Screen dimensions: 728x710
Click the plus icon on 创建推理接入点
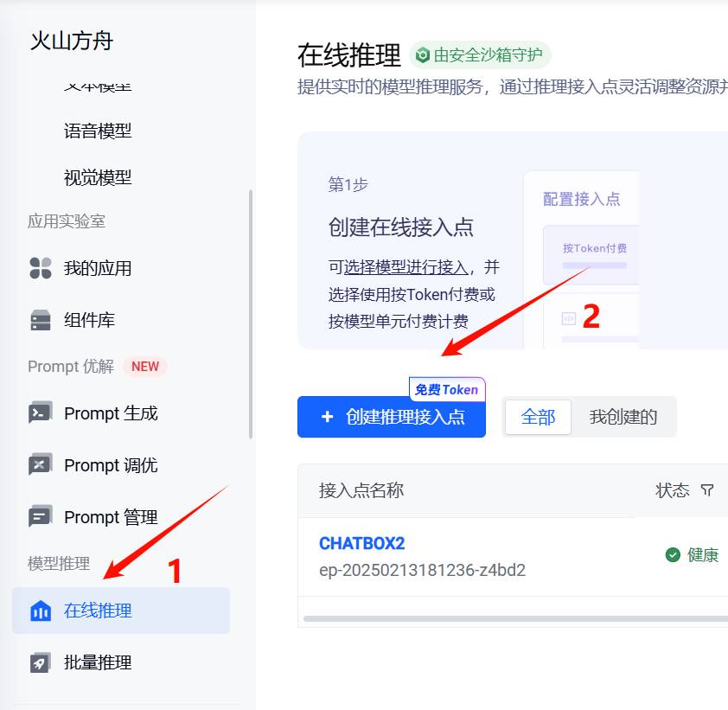coord(328,417)
